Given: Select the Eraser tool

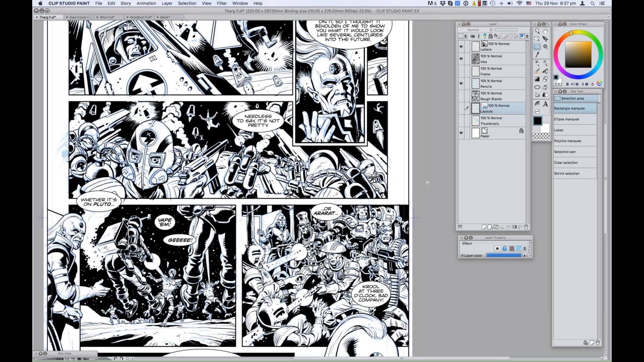Looking at the screenshot, I should click(x=545, y=79).
